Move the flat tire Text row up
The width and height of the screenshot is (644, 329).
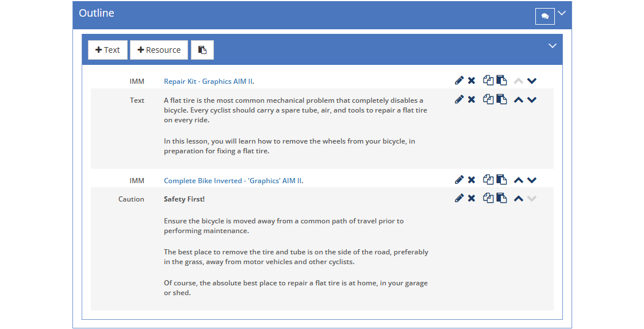(x=519, y=100)
